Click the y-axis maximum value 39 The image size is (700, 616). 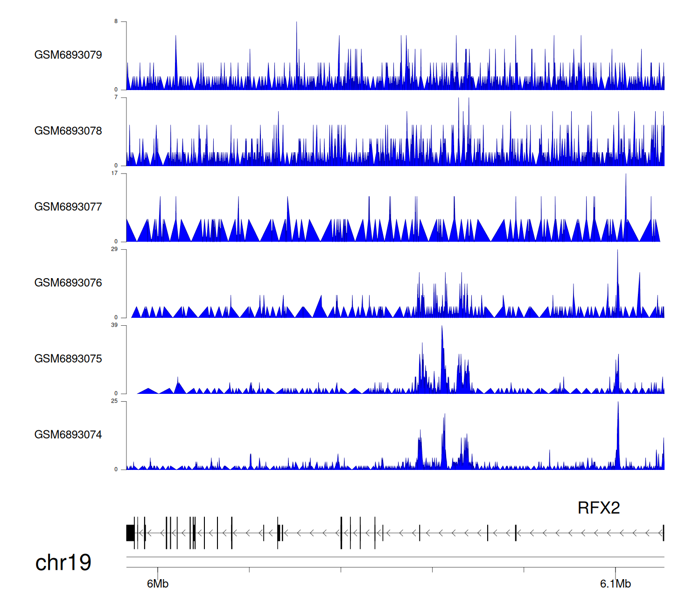tap(114, 325)
